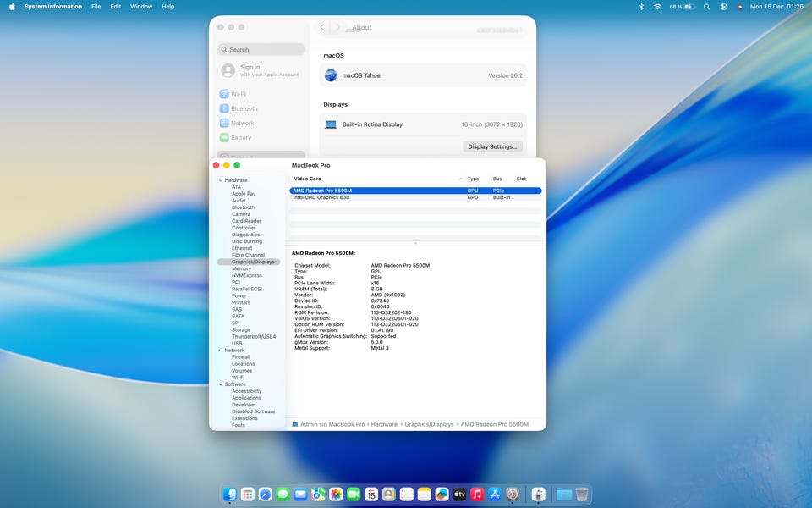Click the Wi-Fi status icon in menu bar
Screen dimensions: 812x508
point(657,6)
